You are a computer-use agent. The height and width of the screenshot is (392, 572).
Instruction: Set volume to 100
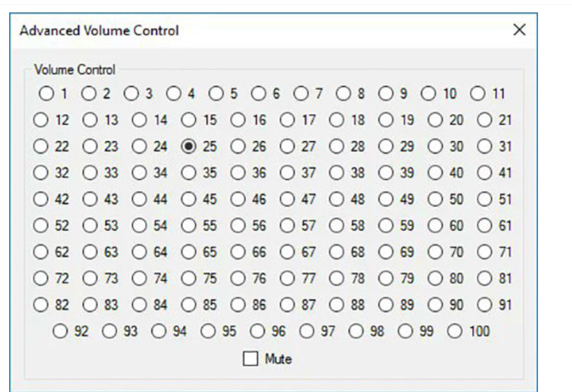(455, 331)
